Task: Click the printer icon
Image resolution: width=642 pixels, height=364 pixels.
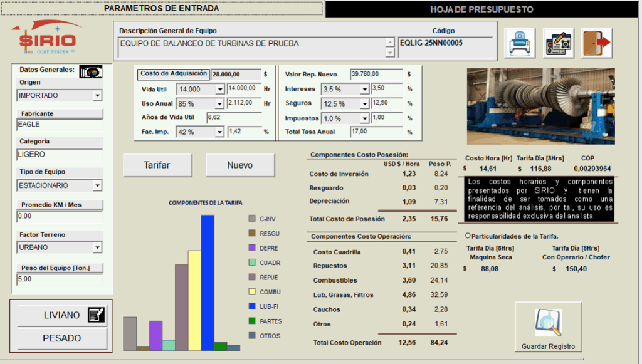Action: coord(520,43)
